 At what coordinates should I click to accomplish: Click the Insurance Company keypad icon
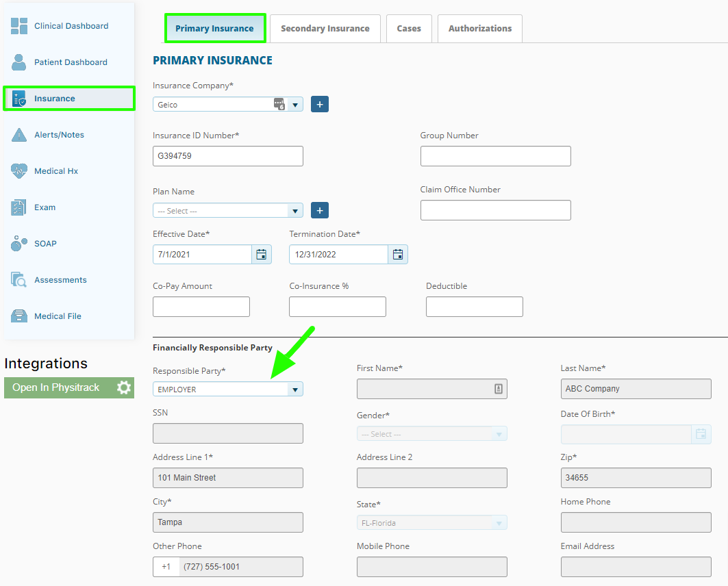[x=279, y=104]
